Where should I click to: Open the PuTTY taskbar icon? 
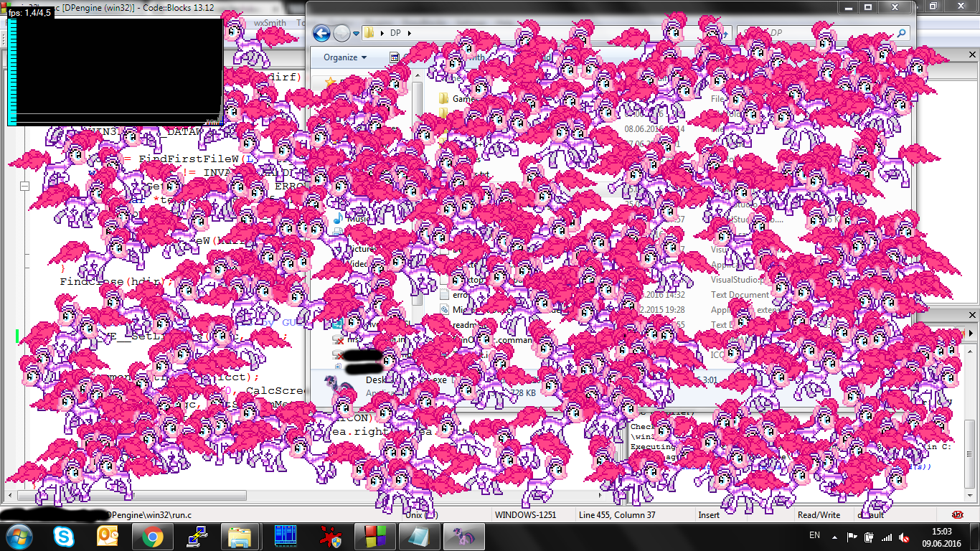196,537
